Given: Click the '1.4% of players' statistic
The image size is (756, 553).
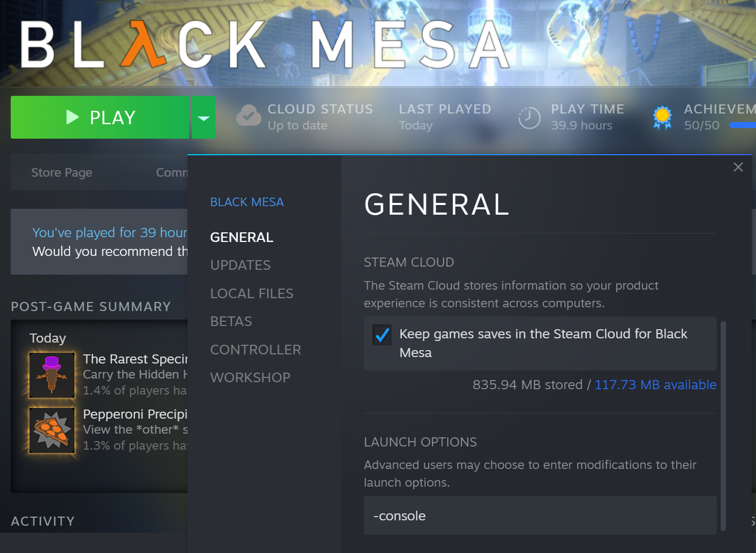Looking at the screenshot, I should [135, 390].
